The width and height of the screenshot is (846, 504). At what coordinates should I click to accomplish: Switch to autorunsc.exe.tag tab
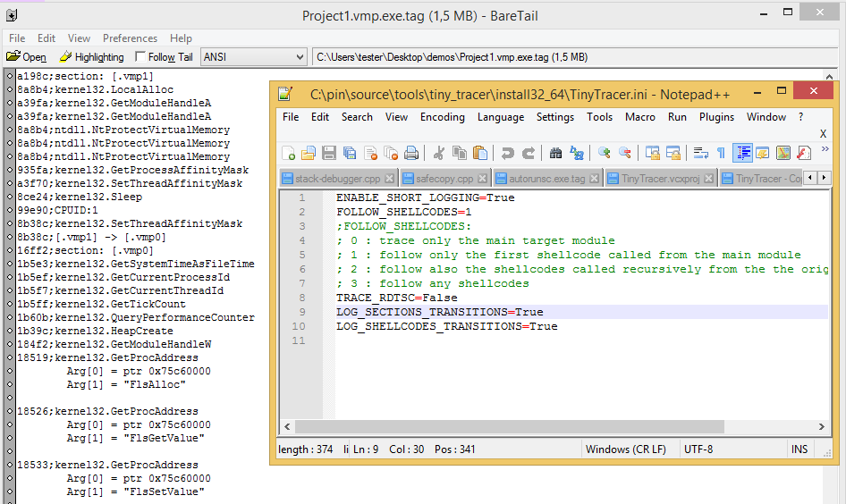(x=546, y=179)
